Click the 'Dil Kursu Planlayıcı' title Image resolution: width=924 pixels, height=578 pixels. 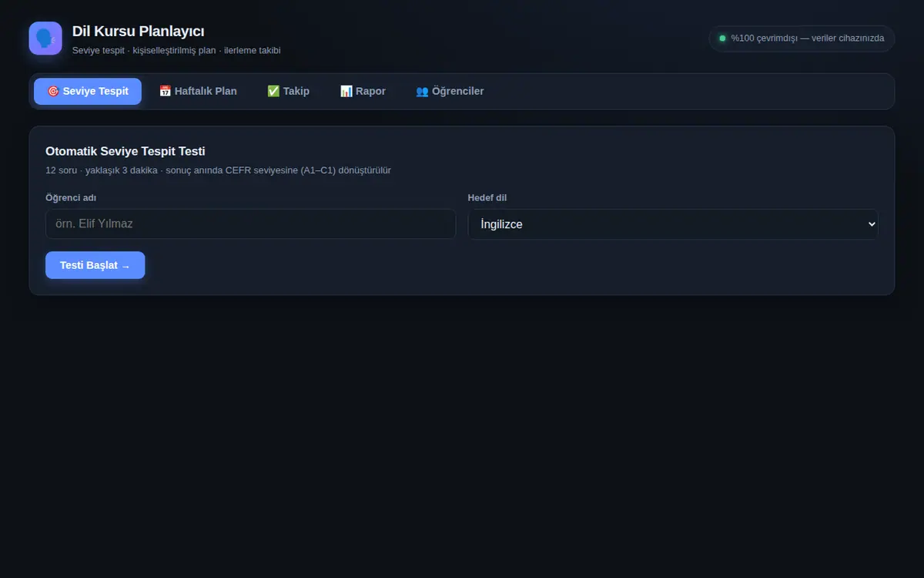pos(138,31)
